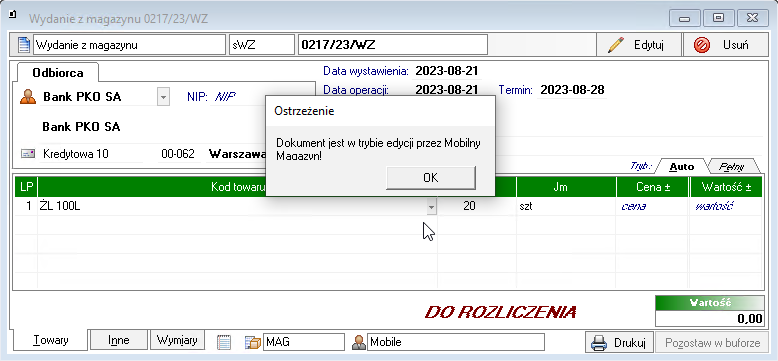Click the user icon next to Mobile
The height and width of the screenshot is (361, 778).
tap(359, 342)
